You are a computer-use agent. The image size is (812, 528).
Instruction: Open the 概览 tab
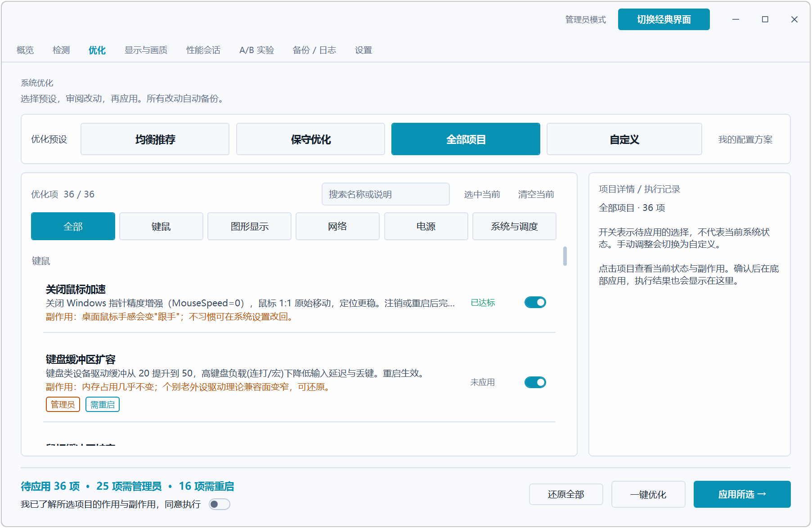(x=25, y=50)
